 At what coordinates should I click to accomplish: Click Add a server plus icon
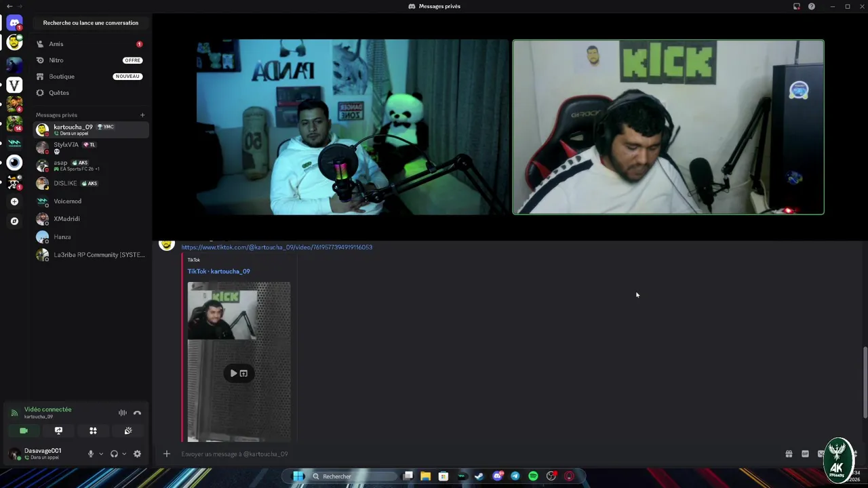14,201
